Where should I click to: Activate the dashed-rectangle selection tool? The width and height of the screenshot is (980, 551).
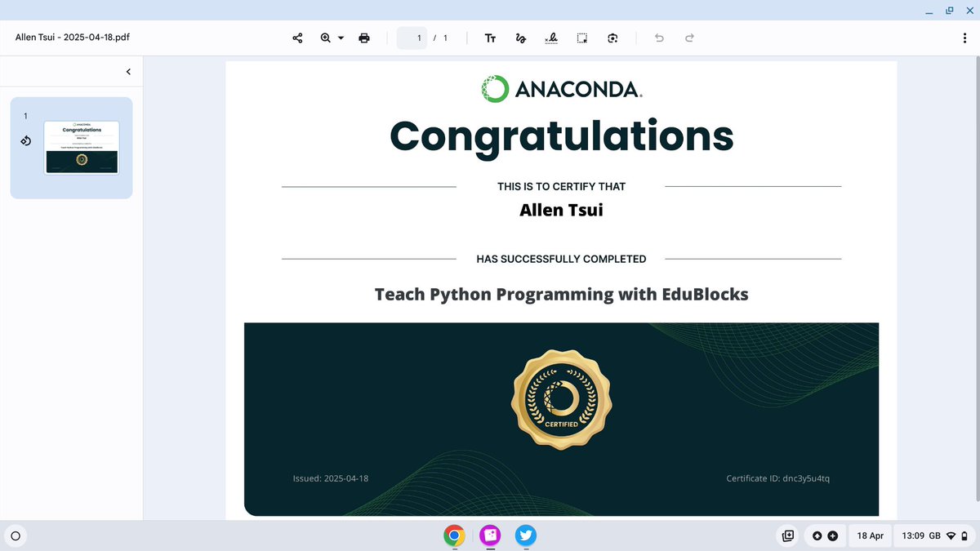pyautogui.click(x=581, y=38)
